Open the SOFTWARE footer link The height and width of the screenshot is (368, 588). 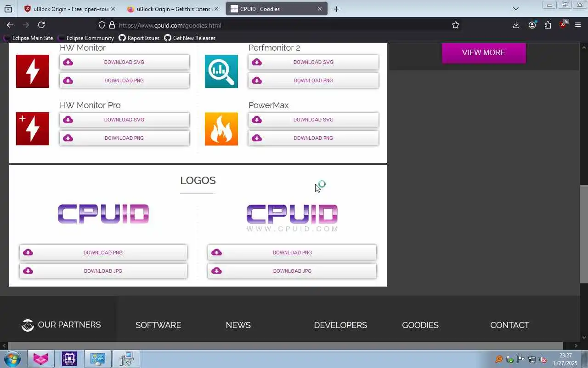point(158,325)
